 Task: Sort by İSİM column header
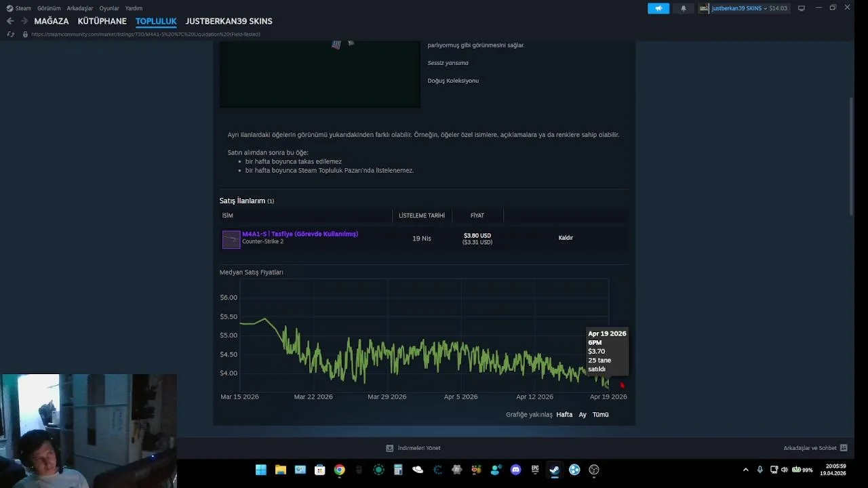coord(227,216)
